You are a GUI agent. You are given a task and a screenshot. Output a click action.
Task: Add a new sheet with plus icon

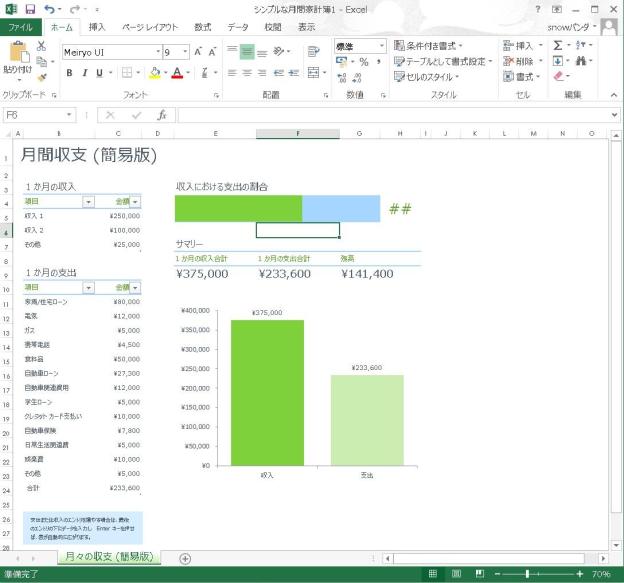point(185,558)
